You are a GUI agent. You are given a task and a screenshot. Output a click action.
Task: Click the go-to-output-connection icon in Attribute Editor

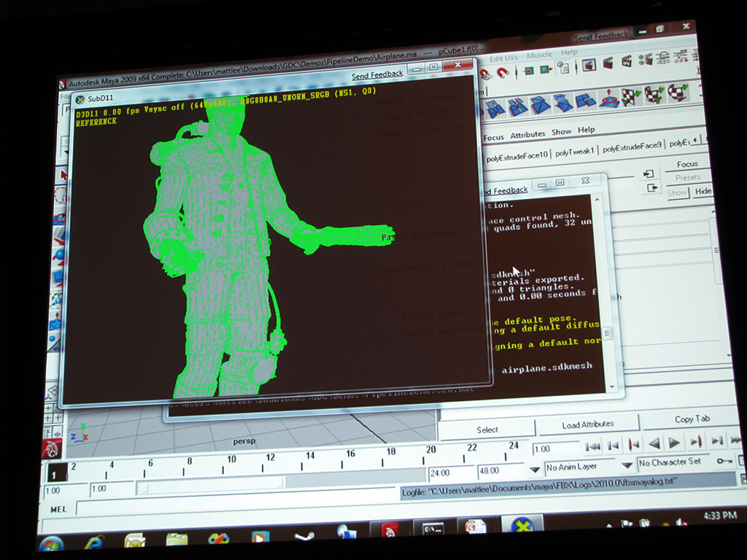click(651, 188)
